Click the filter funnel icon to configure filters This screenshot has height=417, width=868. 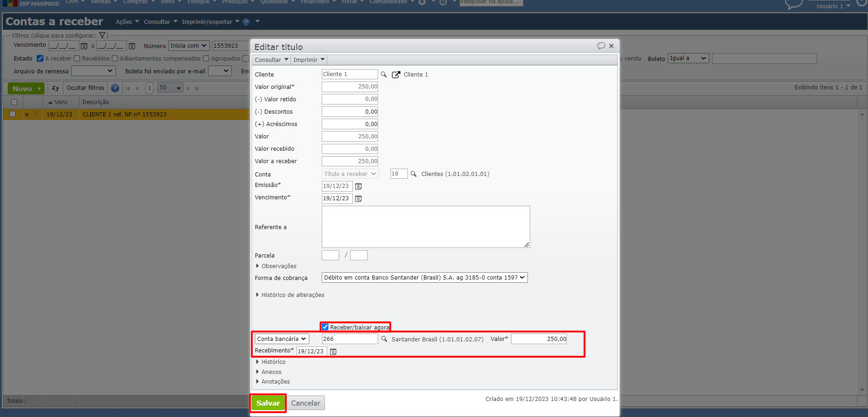pos(103,35)
